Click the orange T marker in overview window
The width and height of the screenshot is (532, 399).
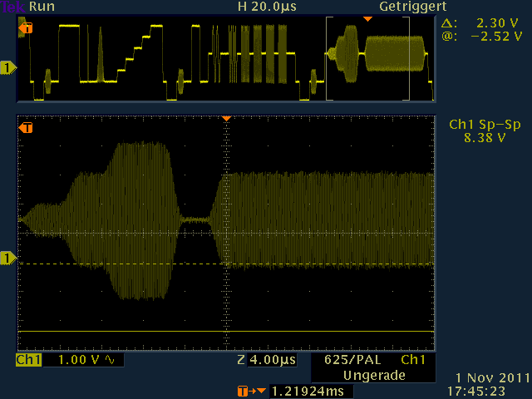point(26,29)
